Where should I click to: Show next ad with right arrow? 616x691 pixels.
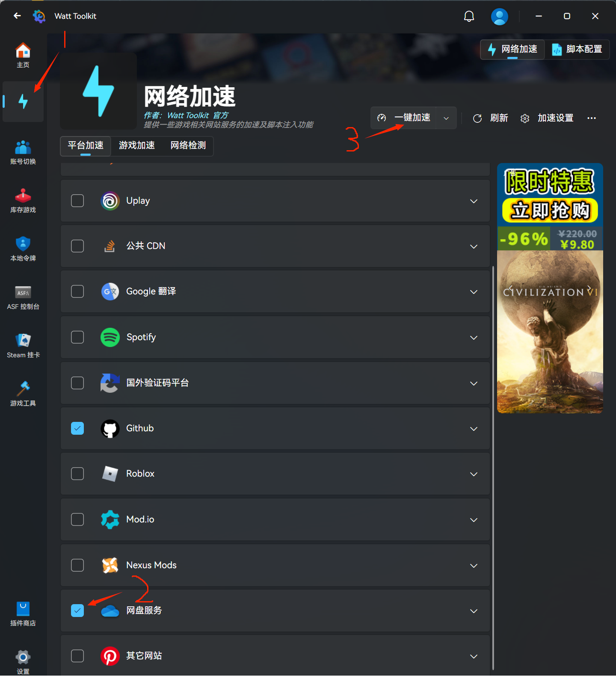(x=589, y=288)
